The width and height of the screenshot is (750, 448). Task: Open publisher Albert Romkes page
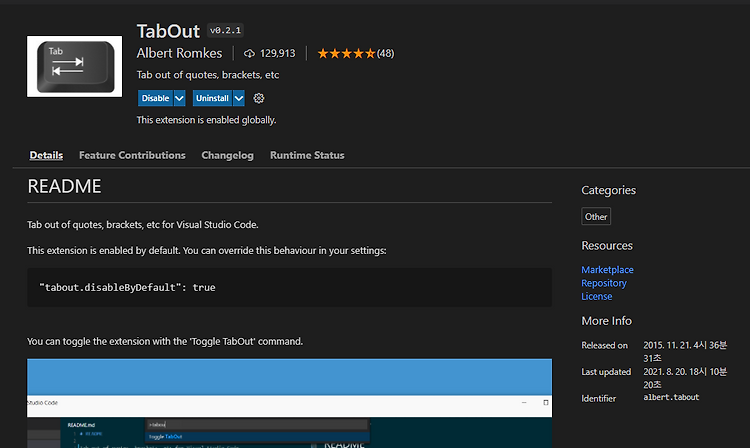[179, 53]
